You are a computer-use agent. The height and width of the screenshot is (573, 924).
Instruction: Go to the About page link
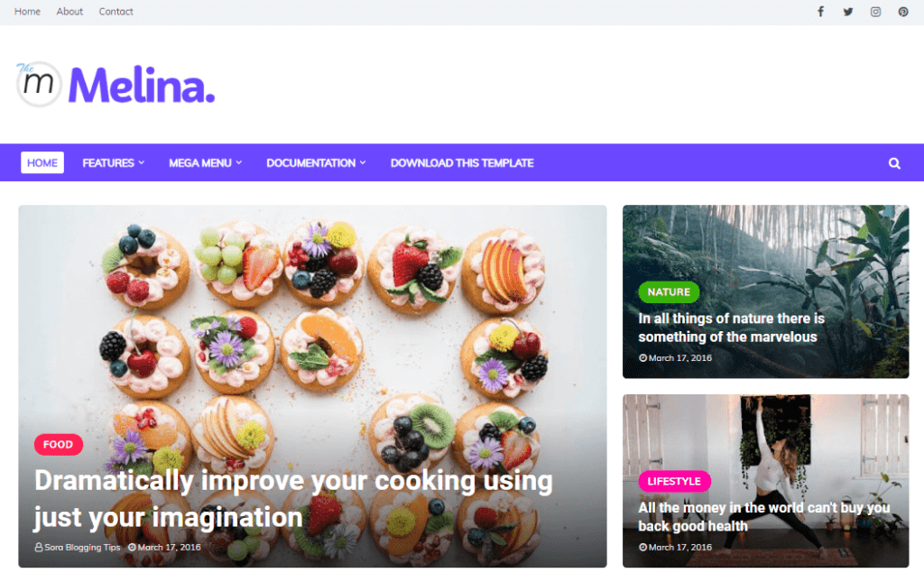point(69,11)
